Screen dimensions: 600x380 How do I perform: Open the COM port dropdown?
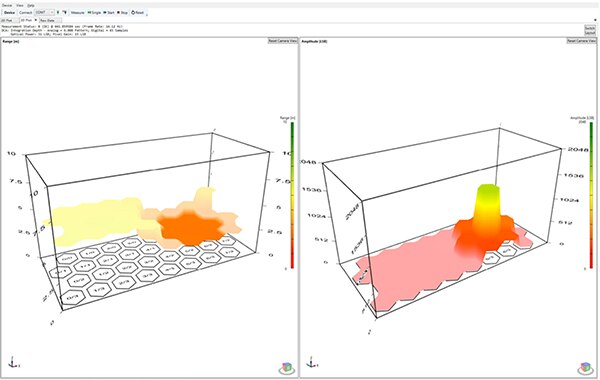click(44, 12)
